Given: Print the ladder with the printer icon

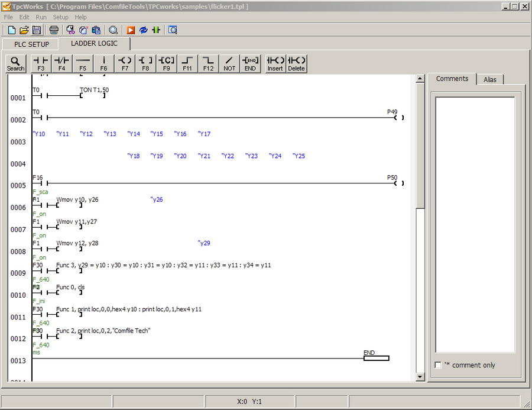Looking at the screenshot, I should (54, 30).
